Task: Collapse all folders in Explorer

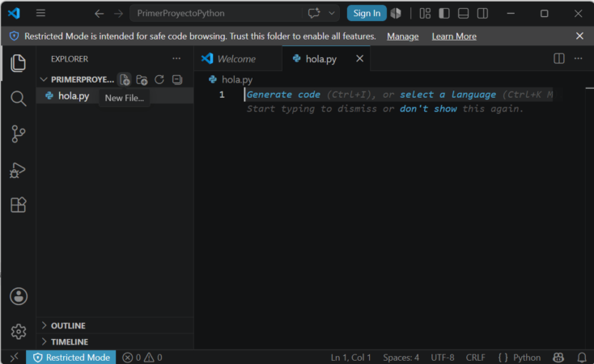Action: click(x=177, y=79)
